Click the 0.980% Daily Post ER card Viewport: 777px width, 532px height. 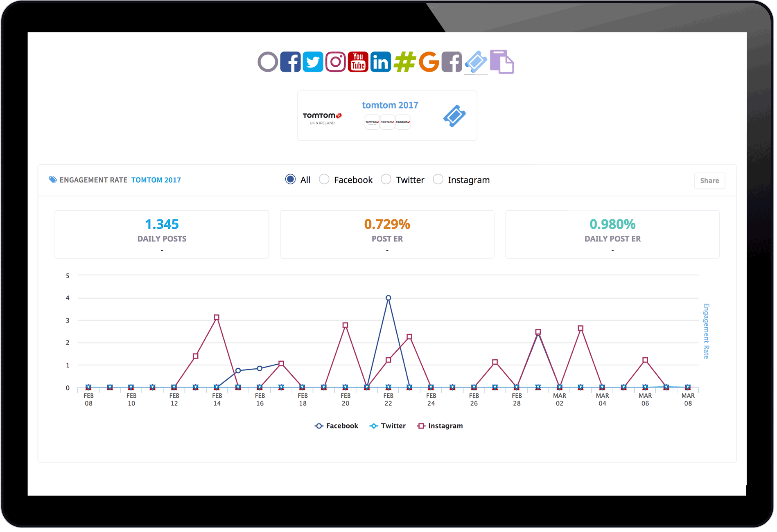(x=612, y=234)
